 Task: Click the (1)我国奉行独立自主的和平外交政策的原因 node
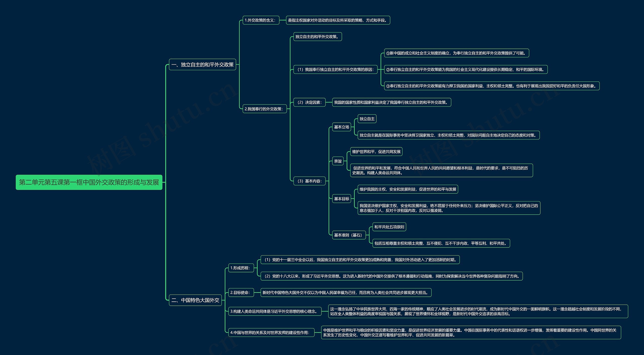click(x=335, y=69)
